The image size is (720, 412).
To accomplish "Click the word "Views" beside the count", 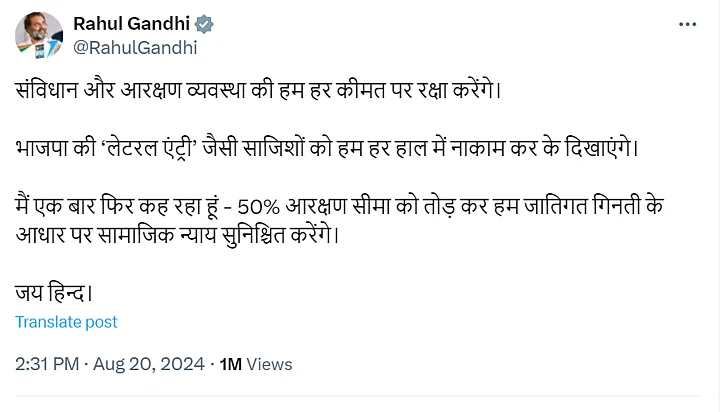I will point(269,365).
